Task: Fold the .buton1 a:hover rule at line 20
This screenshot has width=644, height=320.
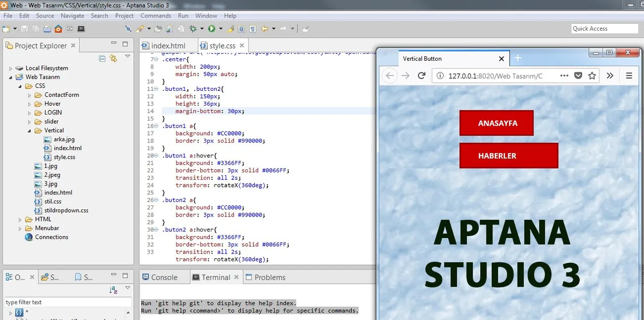Action: point(156,156)
